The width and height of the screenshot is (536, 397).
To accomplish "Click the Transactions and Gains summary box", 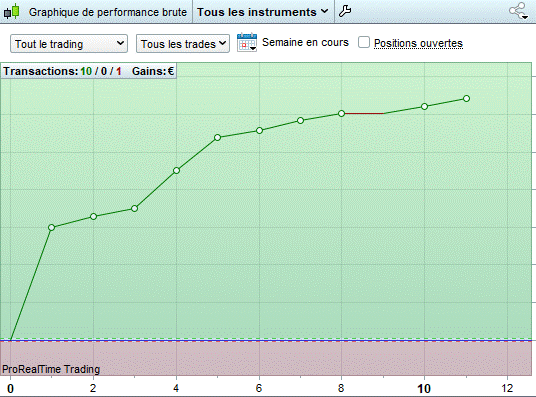I will click(89, 71).
